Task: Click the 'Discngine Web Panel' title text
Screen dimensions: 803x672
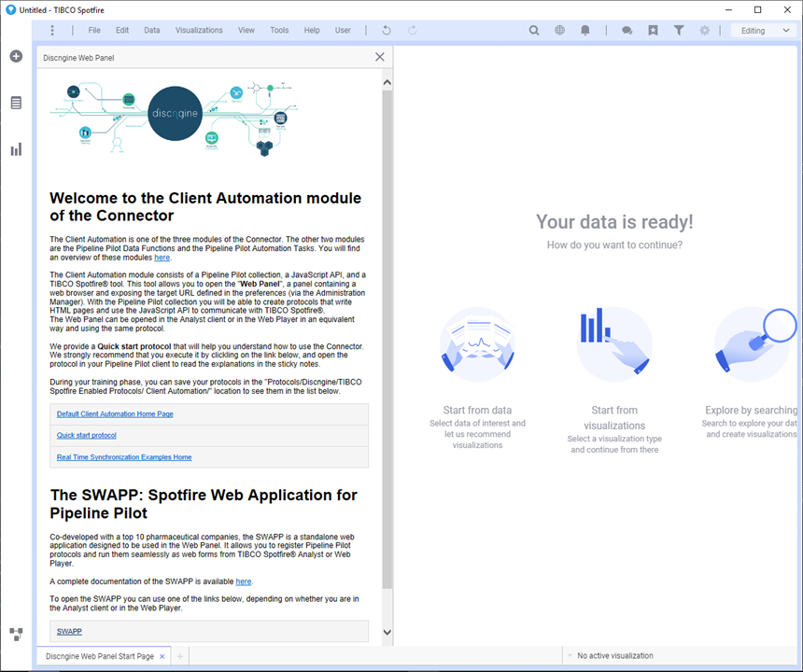Action: [78, 58]
